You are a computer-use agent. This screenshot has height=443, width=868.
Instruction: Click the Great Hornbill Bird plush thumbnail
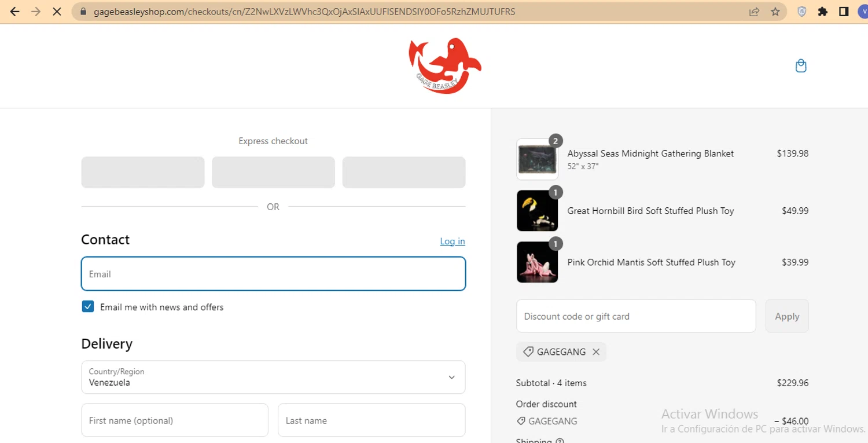pyautogui.click(x=537, y=211)
